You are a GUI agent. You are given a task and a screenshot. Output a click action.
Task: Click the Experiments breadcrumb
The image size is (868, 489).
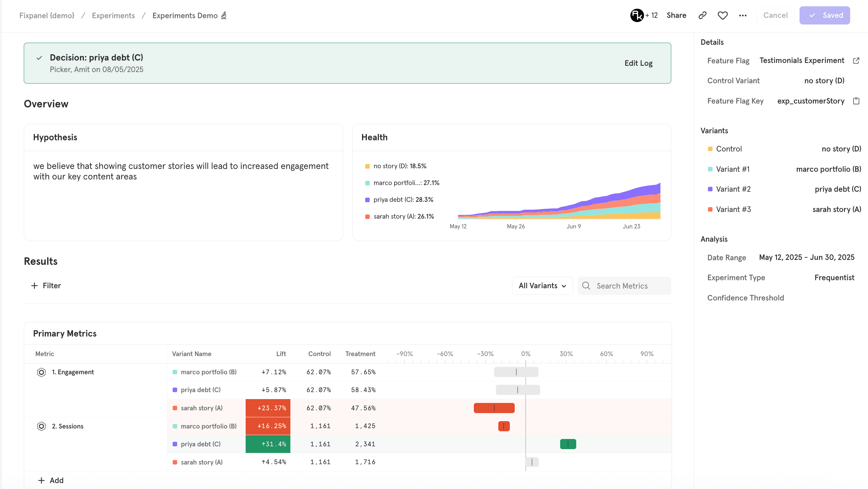click(x=113, y=15)
